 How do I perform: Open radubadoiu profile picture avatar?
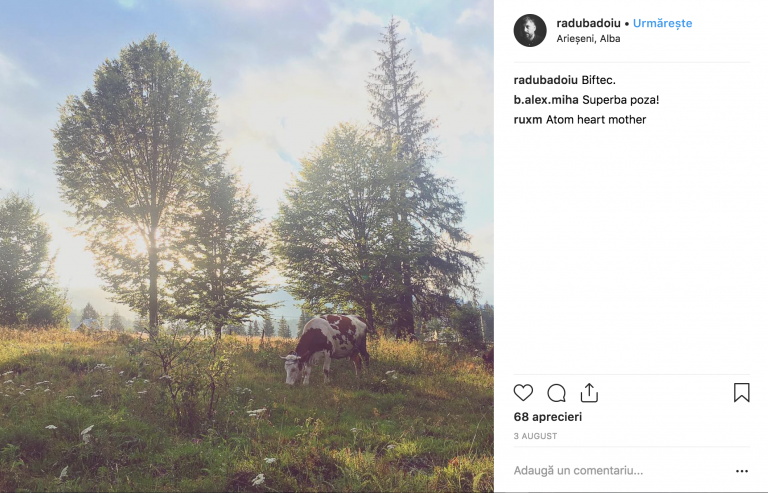pos(530,30)
